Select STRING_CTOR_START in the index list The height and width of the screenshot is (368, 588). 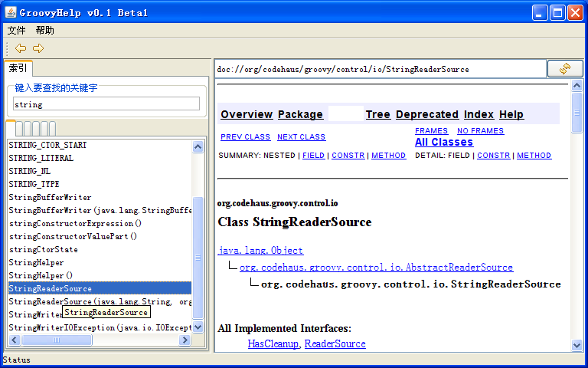[x=100, y=145]
